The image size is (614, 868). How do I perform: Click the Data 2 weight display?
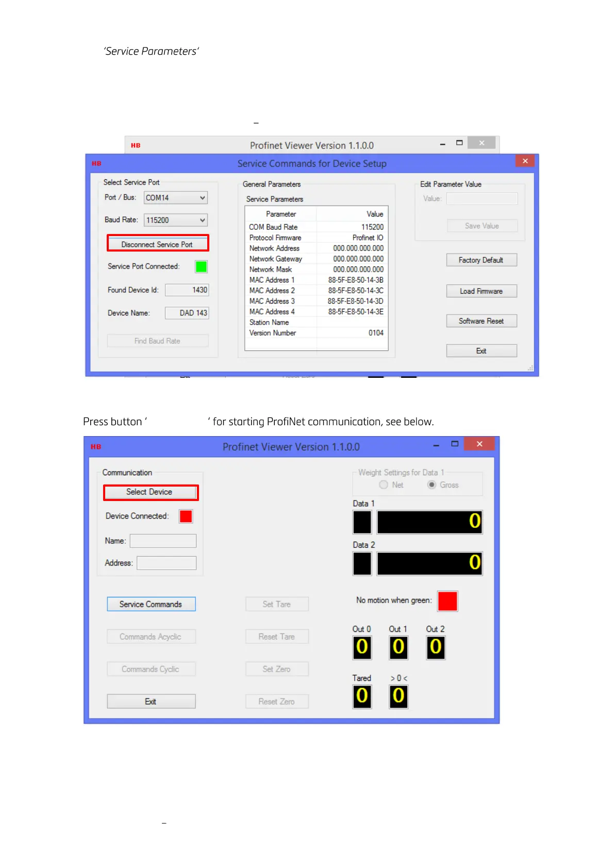tap(429, 563)
